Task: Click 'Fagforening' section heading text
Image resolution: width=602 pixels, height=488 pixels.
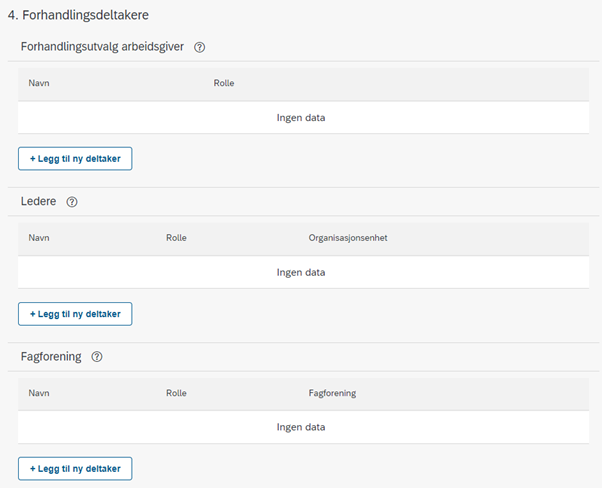Action: (51, 357)
